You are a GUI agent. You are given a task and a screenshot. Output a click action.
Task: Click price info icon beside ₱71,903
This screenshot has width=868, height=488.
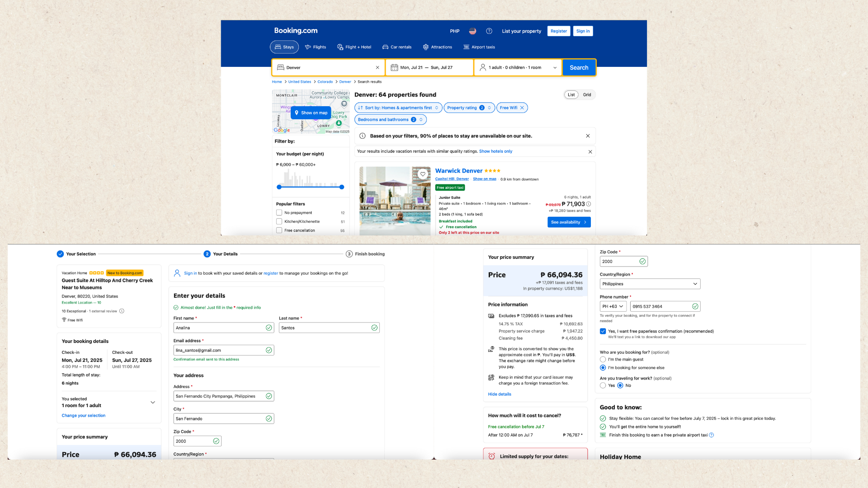coord(589,204)
